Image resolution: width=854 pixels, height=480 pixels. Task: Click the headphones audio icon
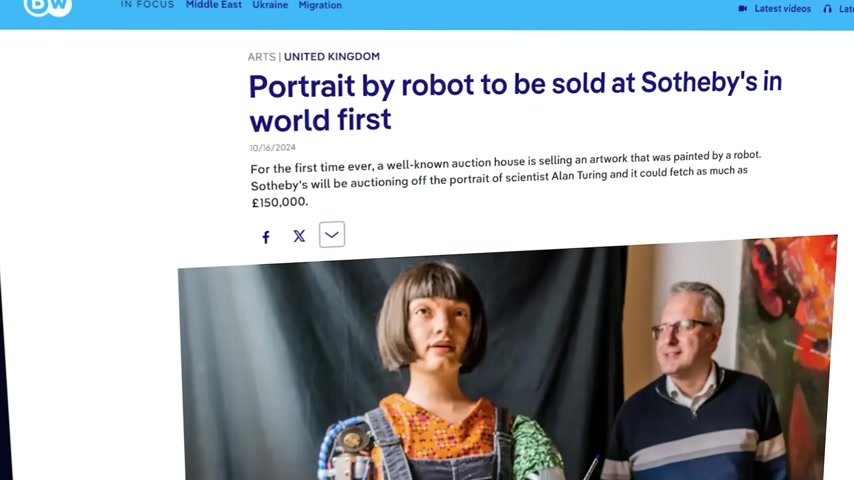[827, 9]
